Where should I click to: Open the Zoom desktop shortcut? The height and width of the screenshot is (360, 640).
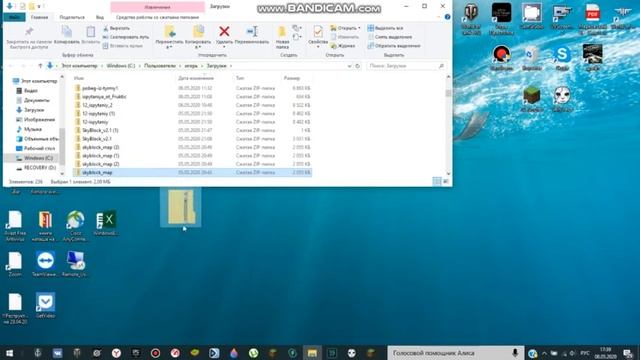tap(15, 264)
